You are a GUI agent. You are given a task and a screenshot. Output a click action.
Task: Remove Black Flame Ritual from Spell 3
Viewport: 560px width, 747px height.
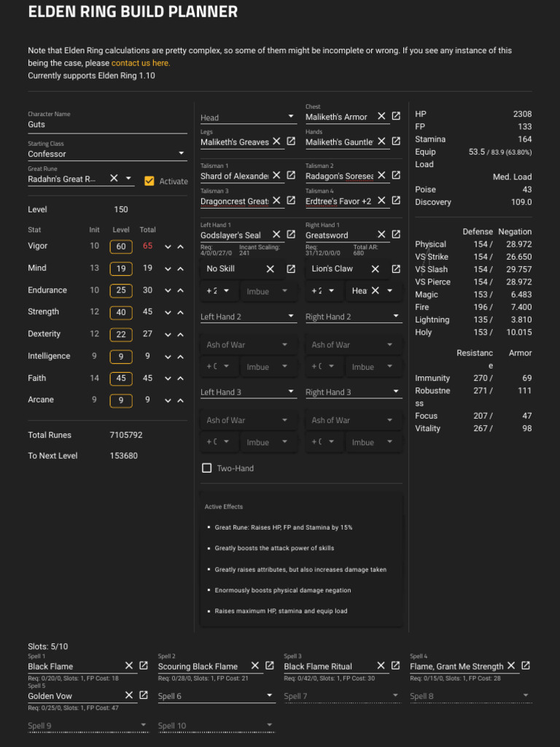tap(381, 666)
